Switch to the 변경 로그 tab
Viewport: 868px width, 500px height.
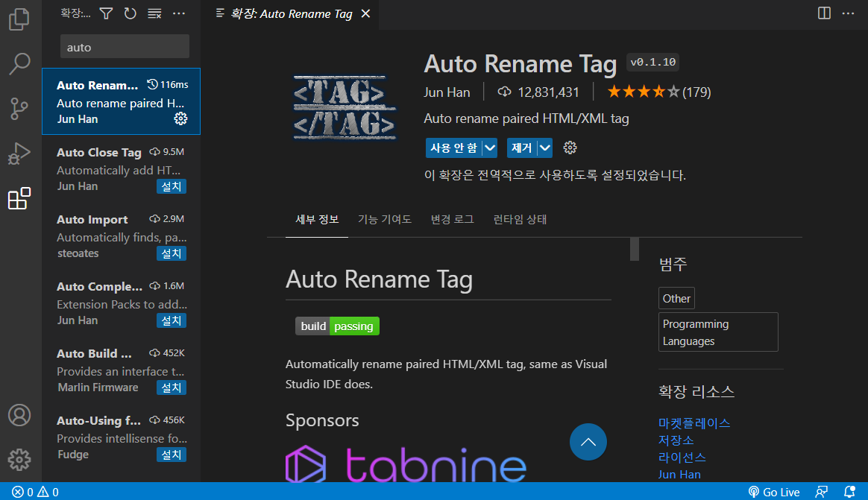tap(452, 220)
